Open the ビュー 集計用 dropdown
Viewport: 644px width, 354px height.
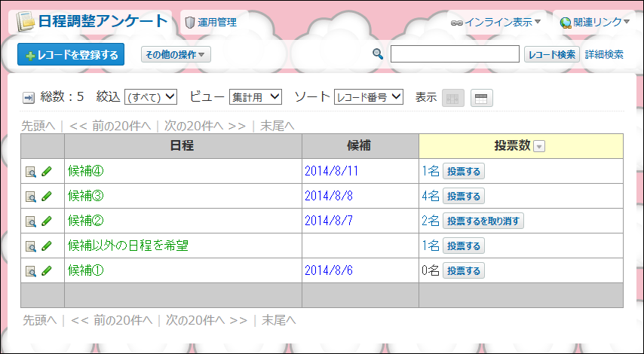click(x=256, y=97)
